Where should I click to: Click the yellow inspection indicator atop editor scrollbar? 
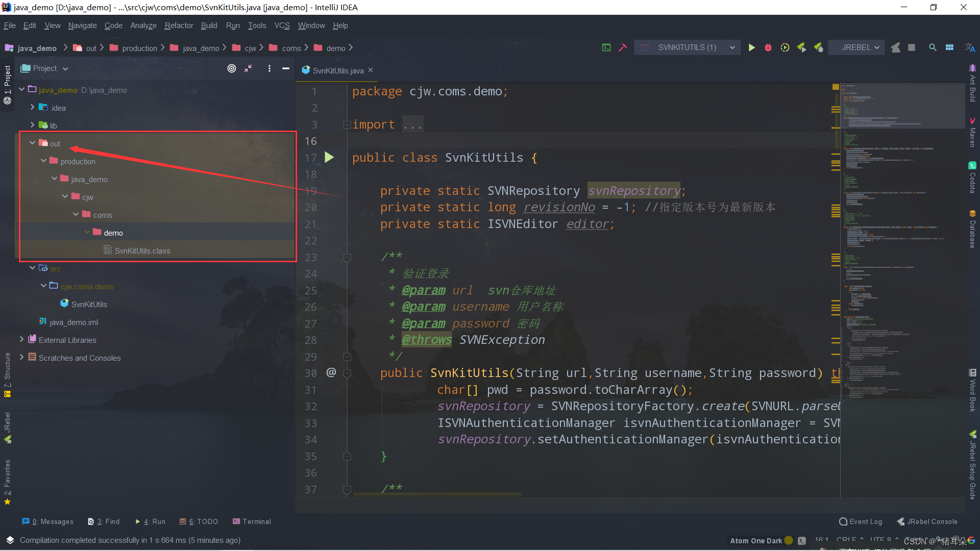tap(836, 87)
